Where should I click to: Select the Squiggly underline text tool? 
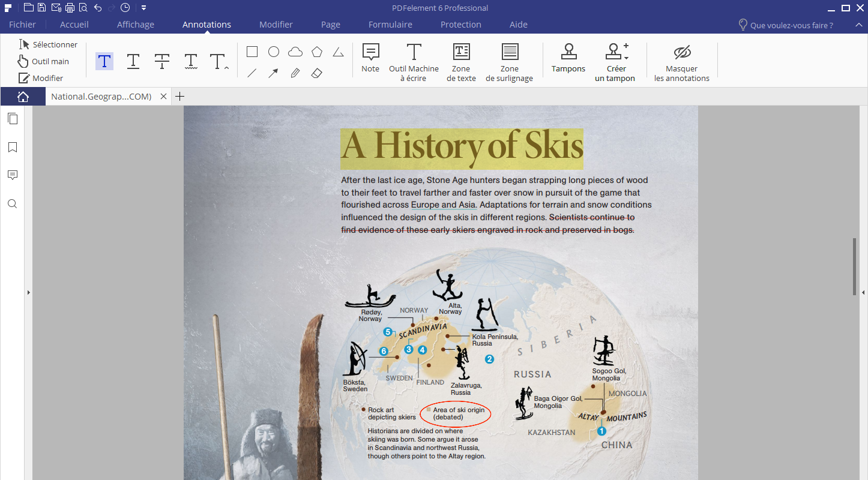click(191, 61)
